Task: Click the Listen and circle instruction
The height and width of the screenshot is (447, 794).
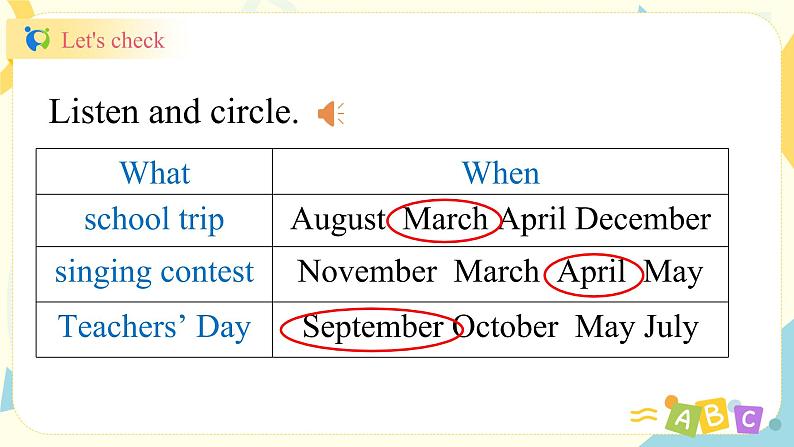Action: [174, 112]
